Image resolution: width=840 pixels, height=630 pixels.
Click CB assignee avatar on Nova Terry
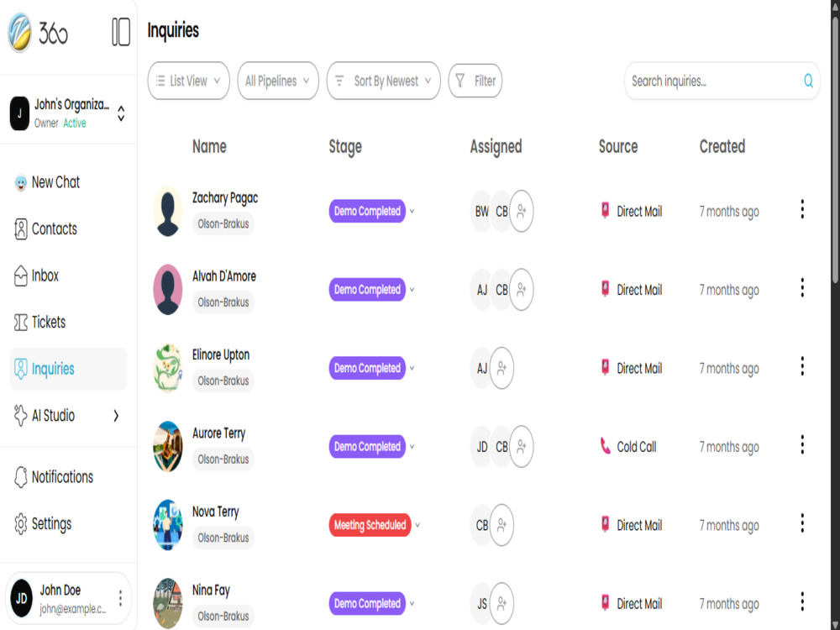pyautogui.click(x=481, y=525)
